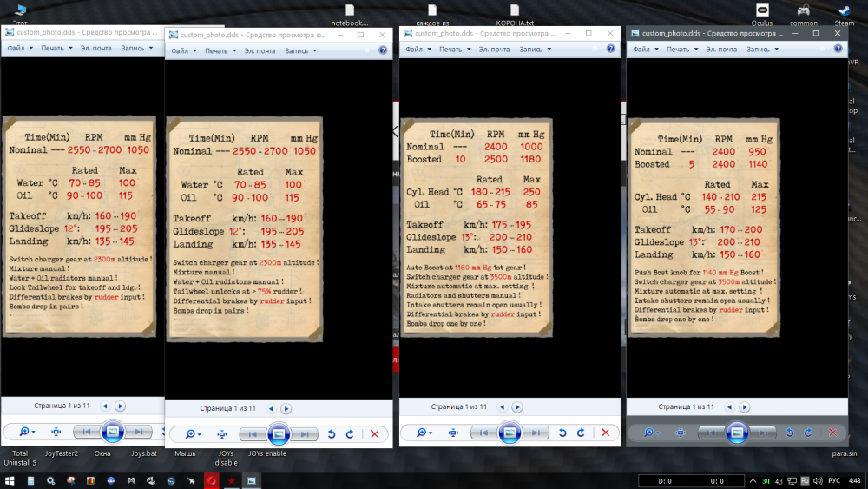The image size is (868, 489).
Task: Open Файл menu in 'Boosted 10' card window
Action: click(418, 50)
